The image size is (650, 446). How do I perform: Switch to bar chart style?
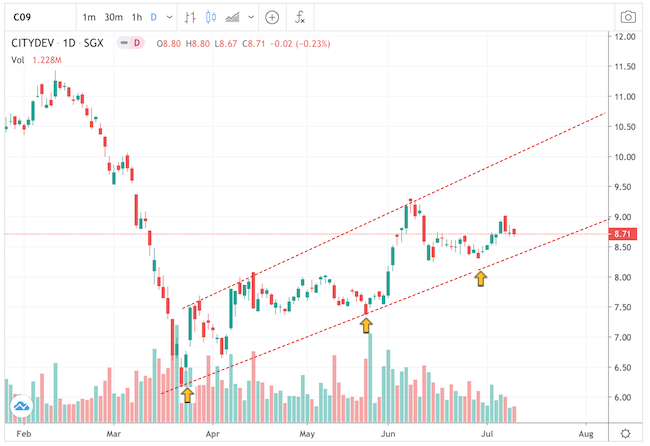coord(190,17)
